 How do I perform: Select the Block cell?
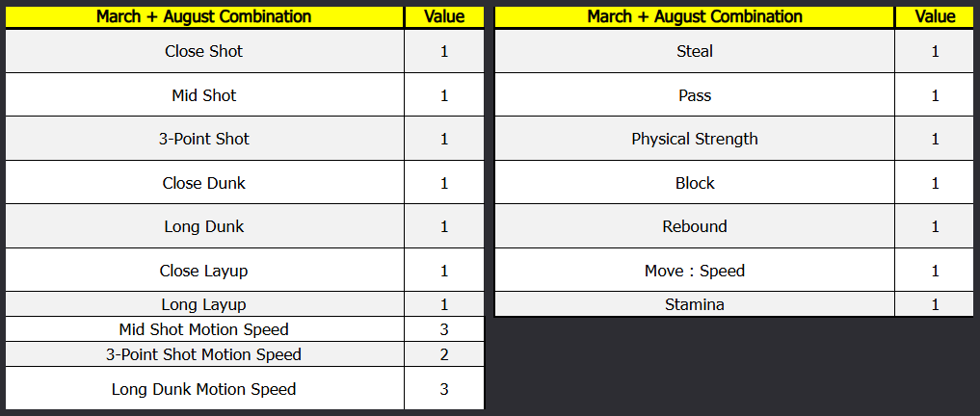coord(694,183)
